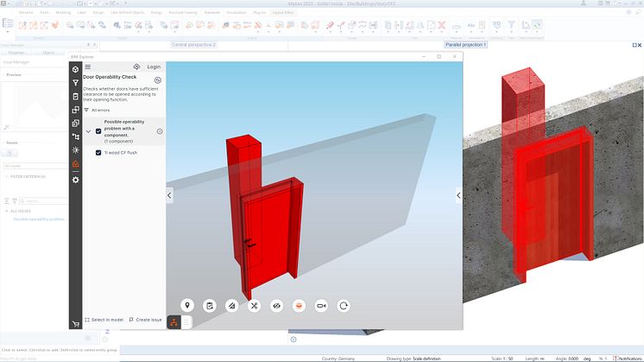Open the filter funnel panel in sidebar

click(x=76, y=83)
